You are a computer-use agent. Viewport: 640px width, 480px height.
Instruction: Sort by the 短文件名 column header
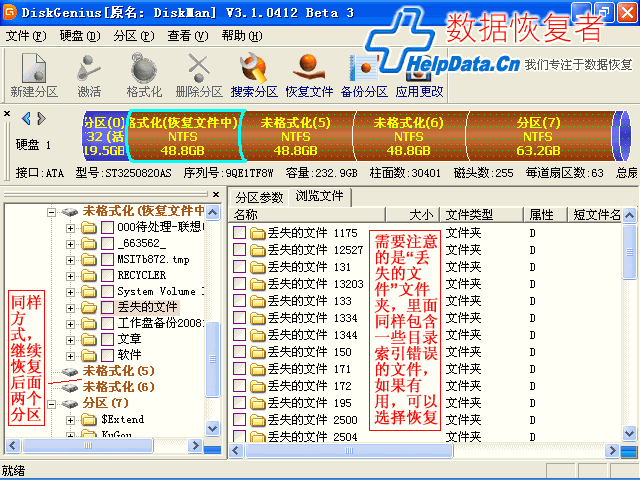point(595,215)
